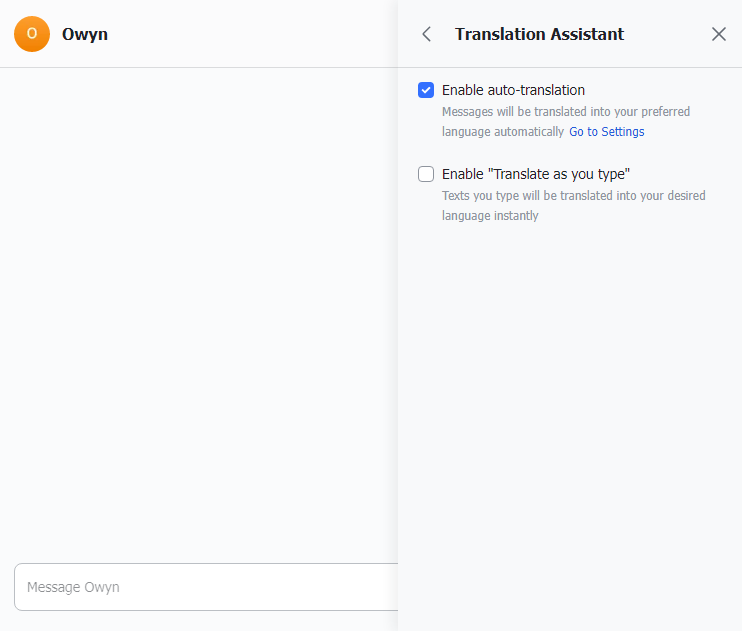Click "Texts you type will be translated" description
Image resolution: width=742 pixels, height=631 pixels.
(x=573, y=196)
